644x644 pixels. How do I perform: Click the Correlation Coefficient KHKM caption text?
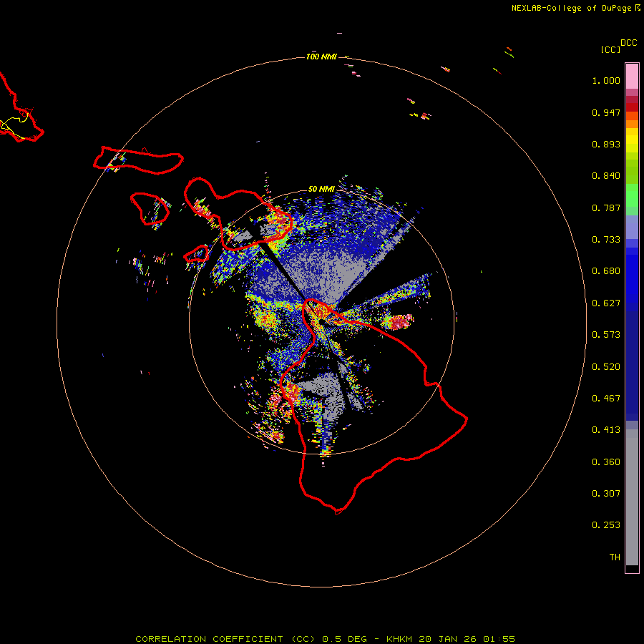coord(325,639)
